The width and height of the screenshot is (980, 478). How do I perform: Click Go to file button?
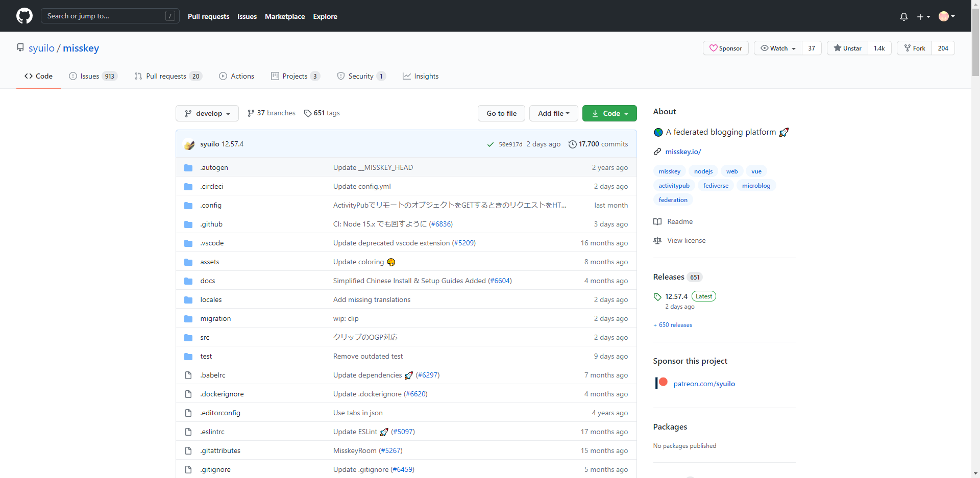pos(502,113)
